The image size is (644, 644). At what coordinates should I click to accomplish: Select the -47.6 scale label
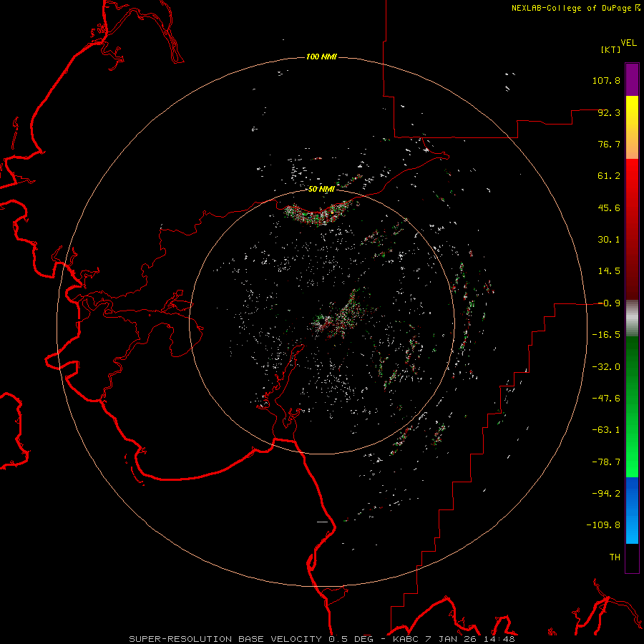coord(606,399)
